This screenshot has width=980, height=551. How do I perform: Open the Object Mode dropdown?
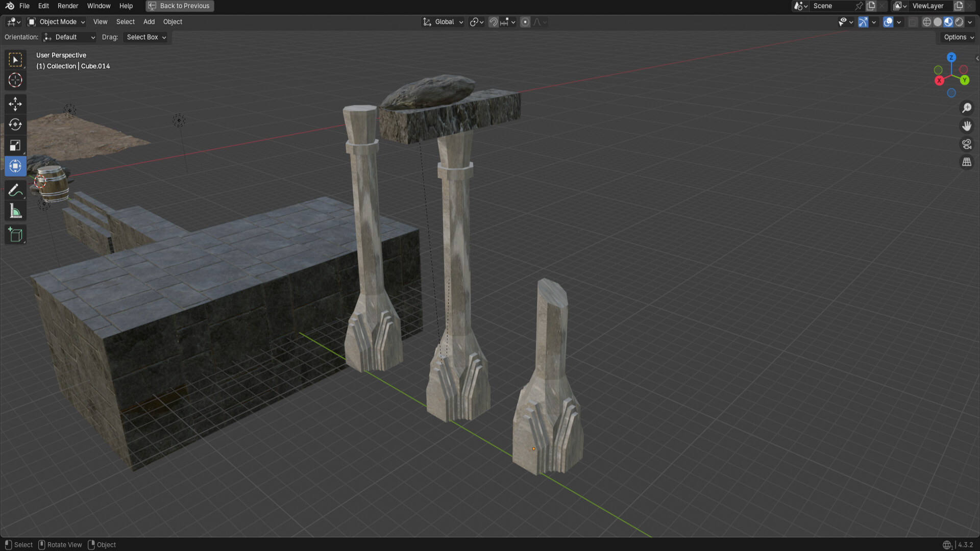tap(57, 22)
